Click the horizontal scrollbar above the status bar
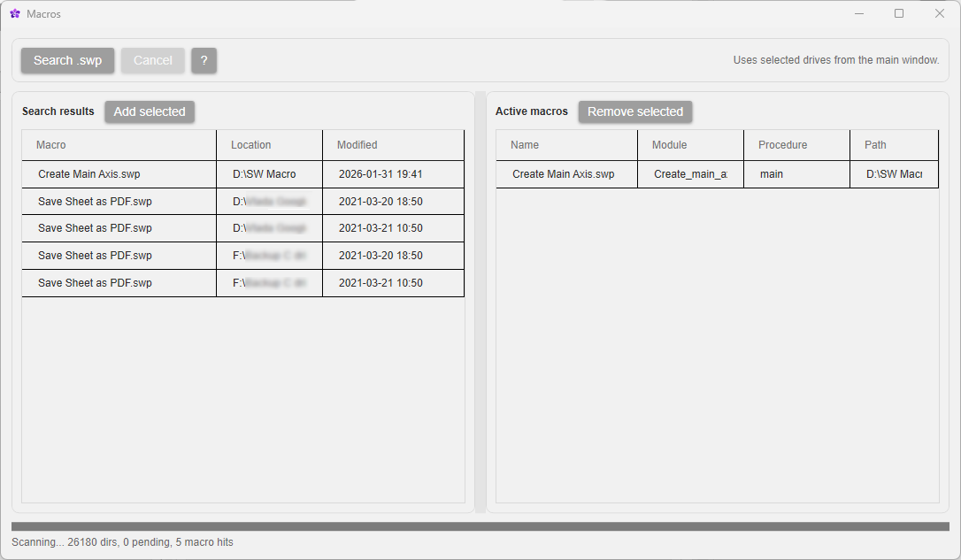The image size is (961, 560). (480, 525)
